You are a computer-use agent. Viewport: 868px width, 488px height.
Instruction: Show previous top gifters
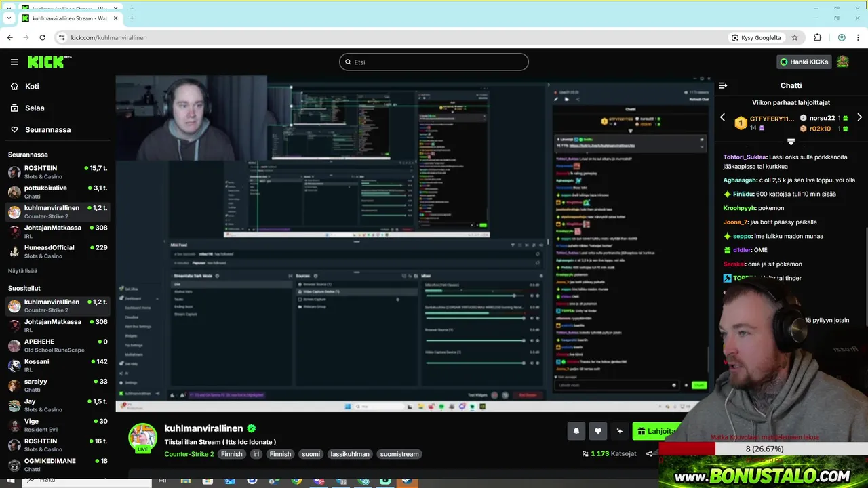click(722, 117)
